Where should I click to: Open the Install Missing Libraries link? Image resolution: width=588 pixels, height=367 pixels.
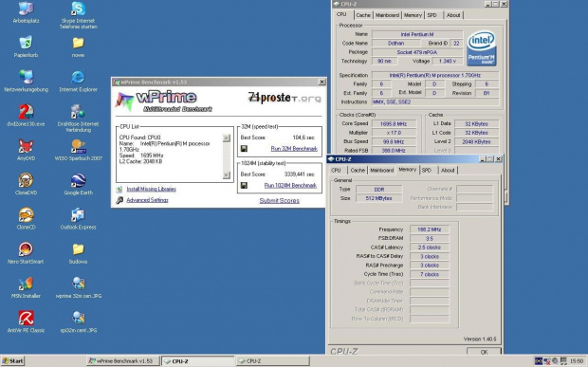151,190
